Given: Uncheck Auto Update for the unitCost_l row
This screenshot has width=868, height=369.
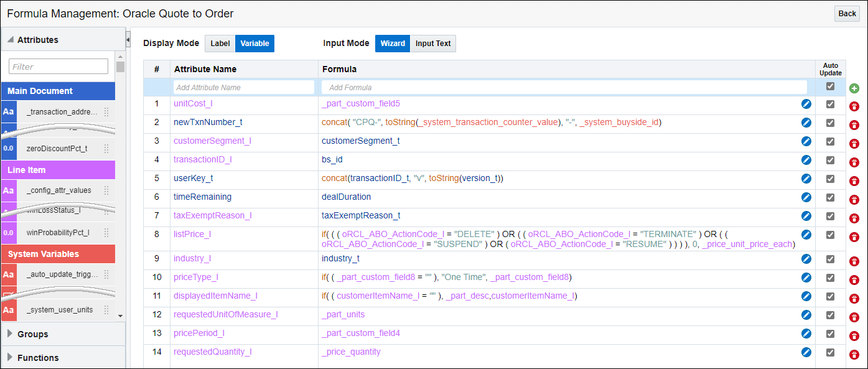Looking at the screenshot, I should click(x=830, y=104).
